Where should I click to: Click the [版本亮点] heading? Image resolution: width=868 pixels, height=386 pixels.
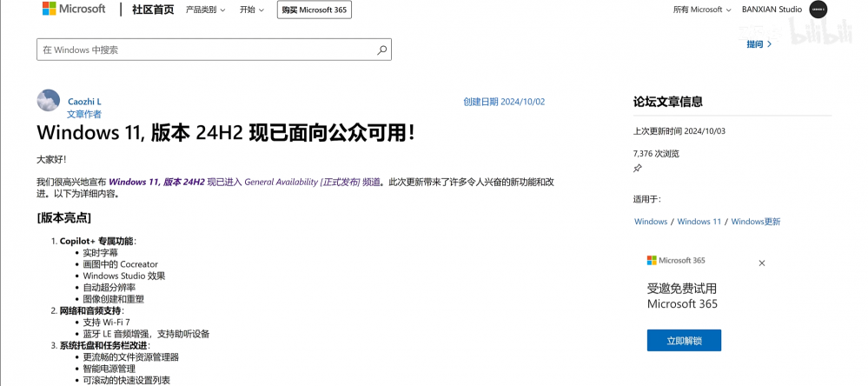(63, 217)
